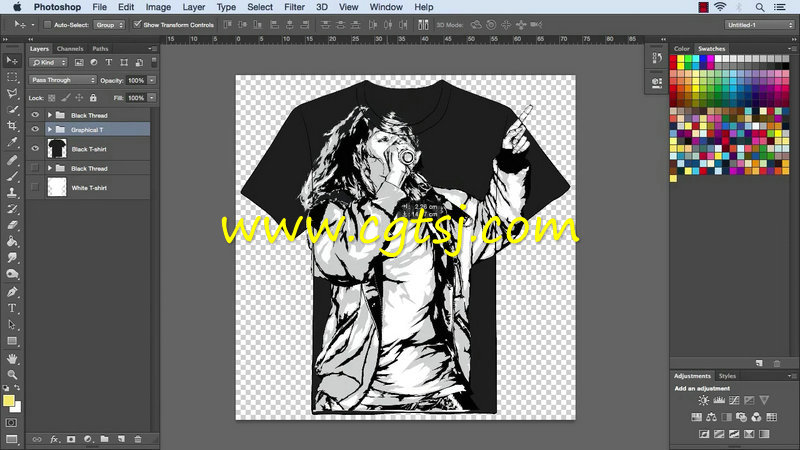Toggle Lock all padlock icon
Screen dimensions: 800x450
[93, 97]
